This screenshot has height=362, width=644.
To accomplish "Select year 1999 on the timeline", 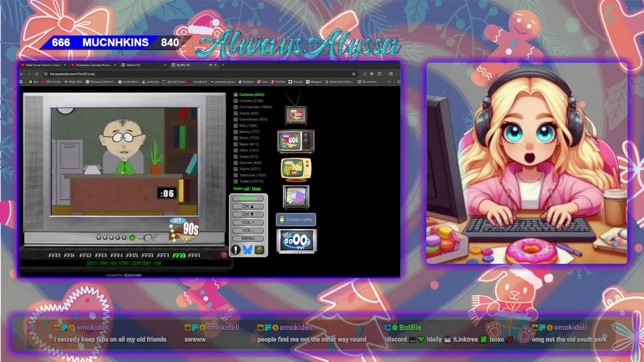I will pyautogui.click(x=194, y=255).
